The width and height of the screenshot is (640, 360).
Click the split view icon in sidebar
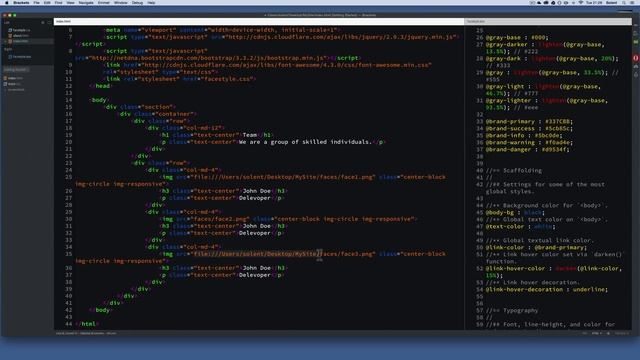pos(49,22)
